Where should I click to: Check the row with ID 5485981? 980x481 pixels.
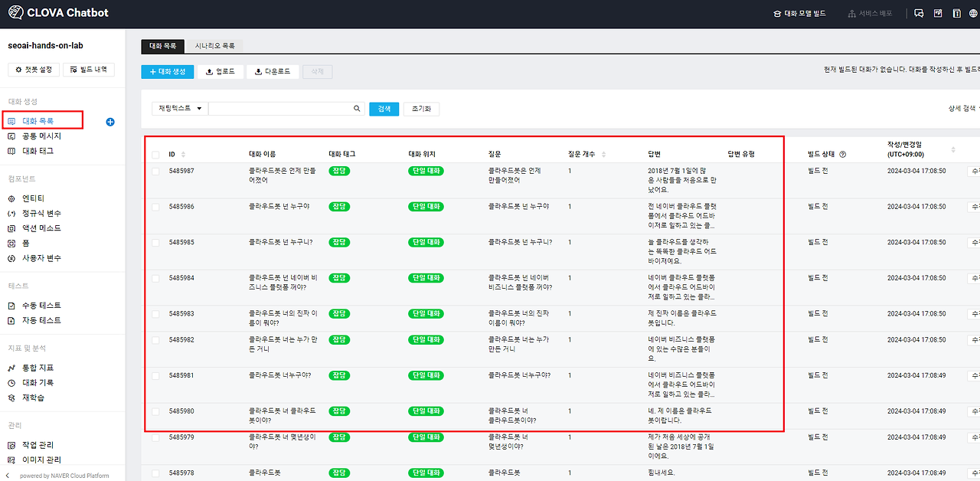155,376
